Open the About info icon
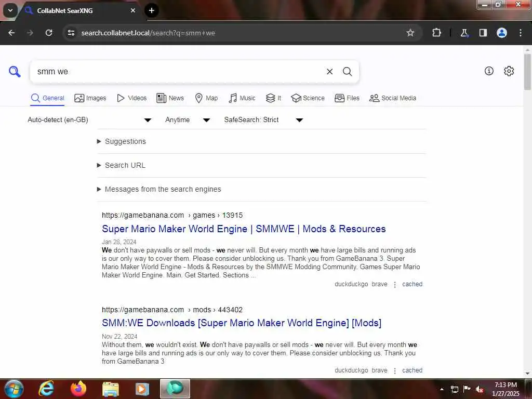 pos(489,71)
